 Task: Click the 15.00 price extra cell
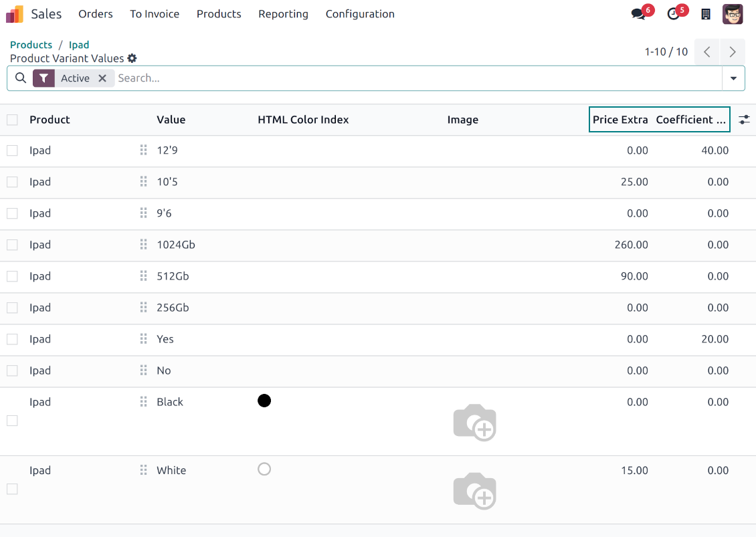click(634, 471)
